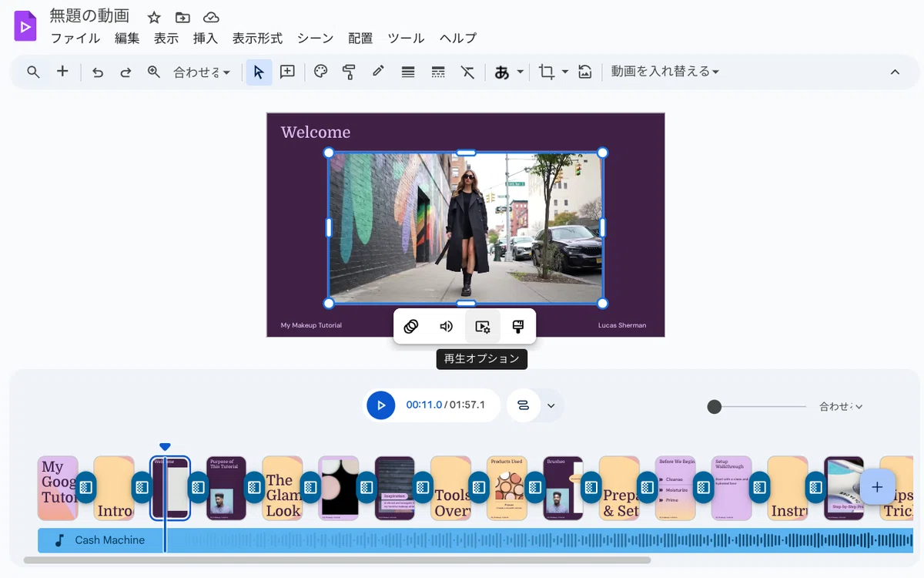Screen dimensions: 924x578
Task: Open the ツール menu
Action: pyautogui.click(x=406, y=39)
